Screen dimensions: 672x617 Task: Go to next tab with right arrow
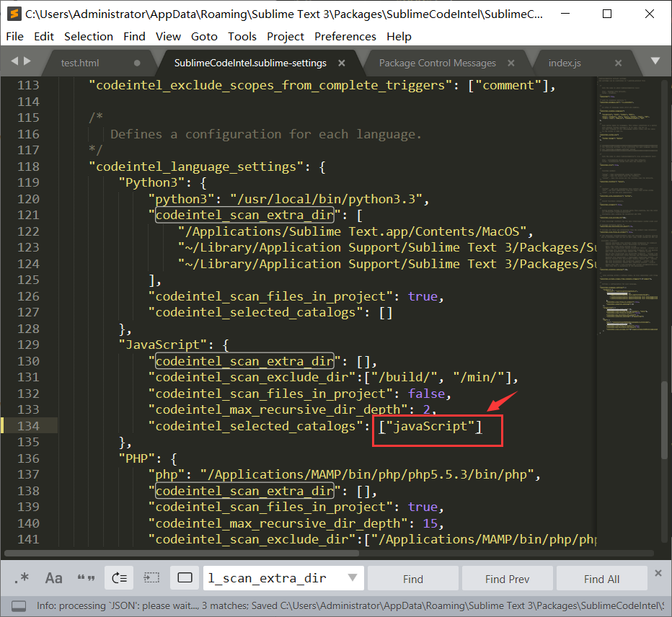pos(27,61)
